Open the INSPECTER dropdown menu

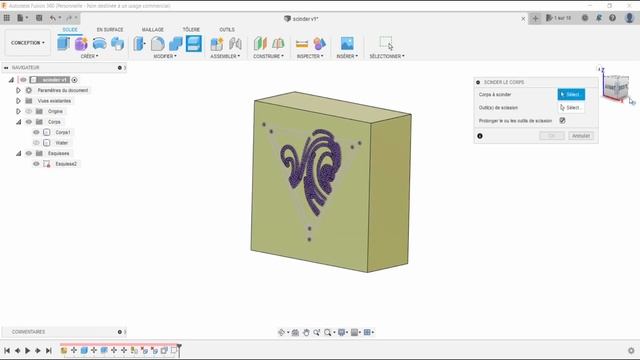pos(310,56)
